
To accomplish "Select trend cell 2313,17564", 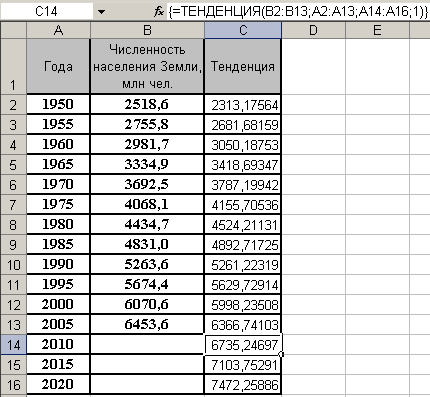I will coord(243,105).
